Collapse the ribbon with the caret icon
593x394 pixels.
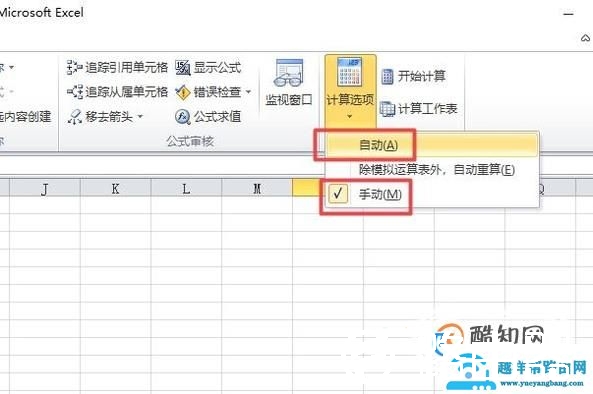[x=585, y=38]
